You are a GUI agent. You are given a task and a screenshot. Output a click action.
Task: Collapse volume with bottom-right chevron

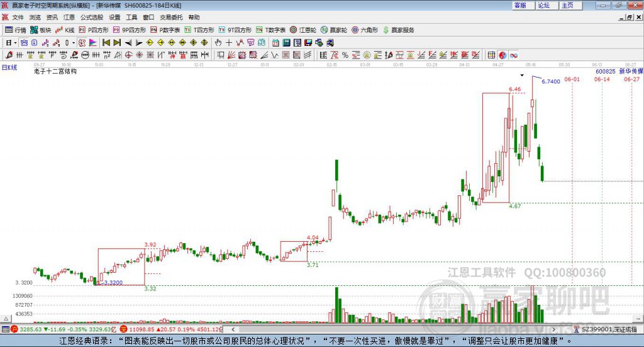point(639,319)
